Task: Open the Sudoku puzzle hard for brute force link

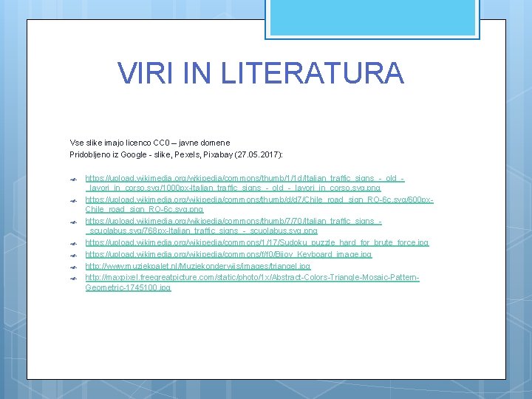Action: pos(257,242)
